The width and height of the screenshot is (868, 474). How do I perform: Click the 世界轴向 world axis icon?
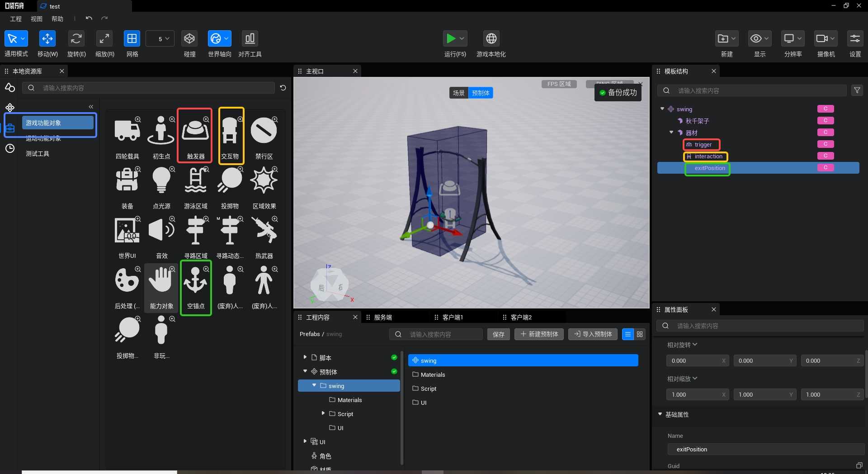216,39
